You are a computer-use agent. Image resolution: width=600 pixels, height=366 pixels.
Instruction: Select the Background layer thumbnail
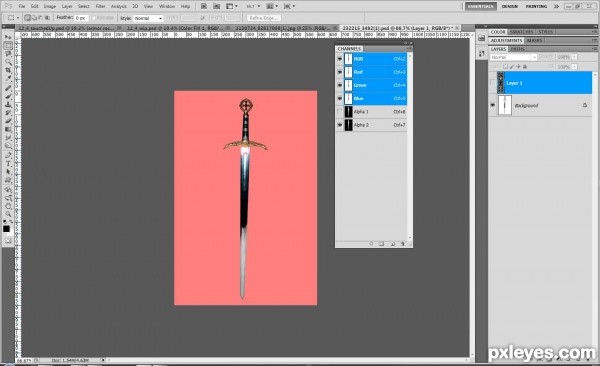point(505,105)
